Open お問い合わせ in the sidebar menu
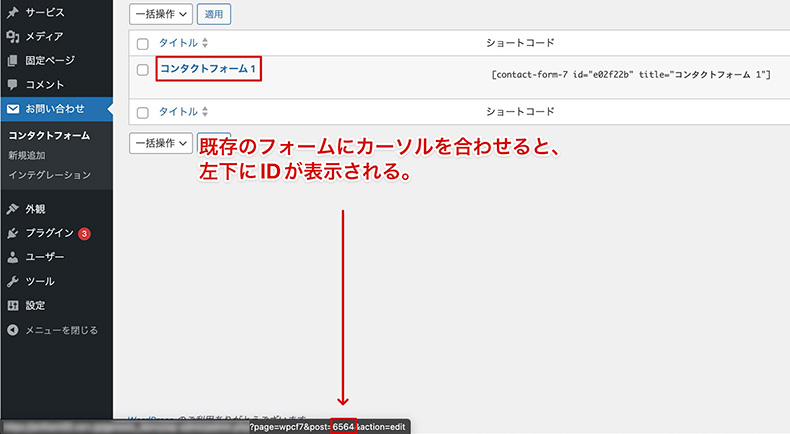 click(56, 109)
